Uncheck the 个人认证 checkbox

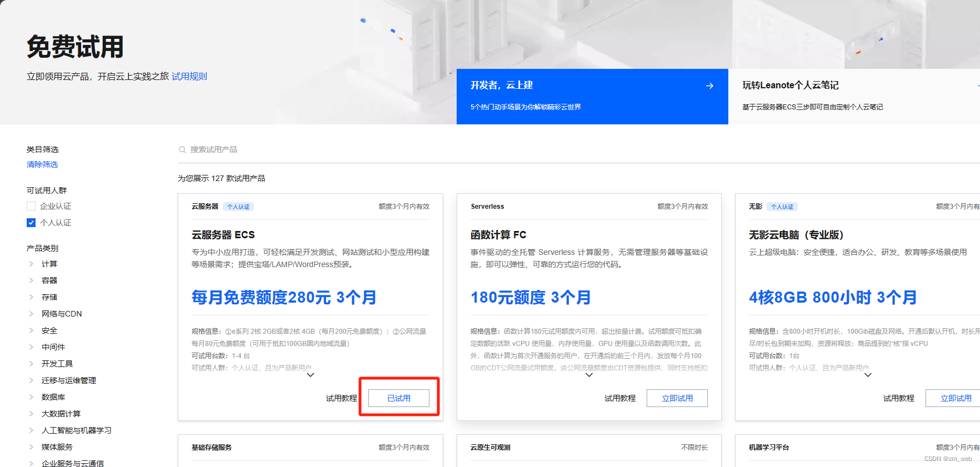(31, 223)
